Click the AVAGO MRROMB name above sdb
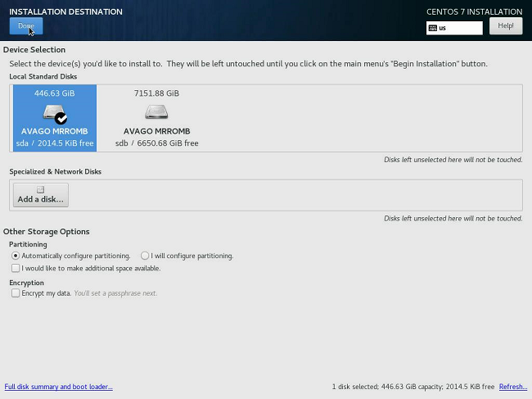 click(156, 131)
